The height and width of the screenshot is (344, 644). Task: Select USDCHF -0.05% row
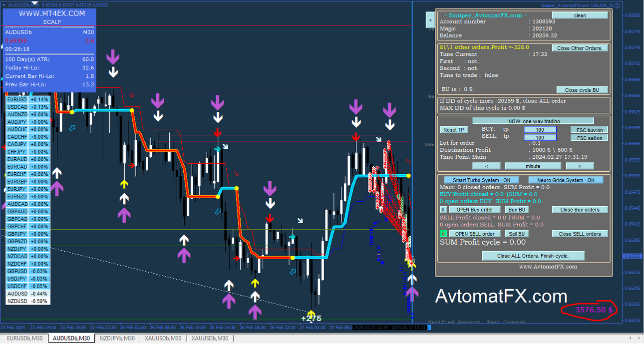[27, 287]
